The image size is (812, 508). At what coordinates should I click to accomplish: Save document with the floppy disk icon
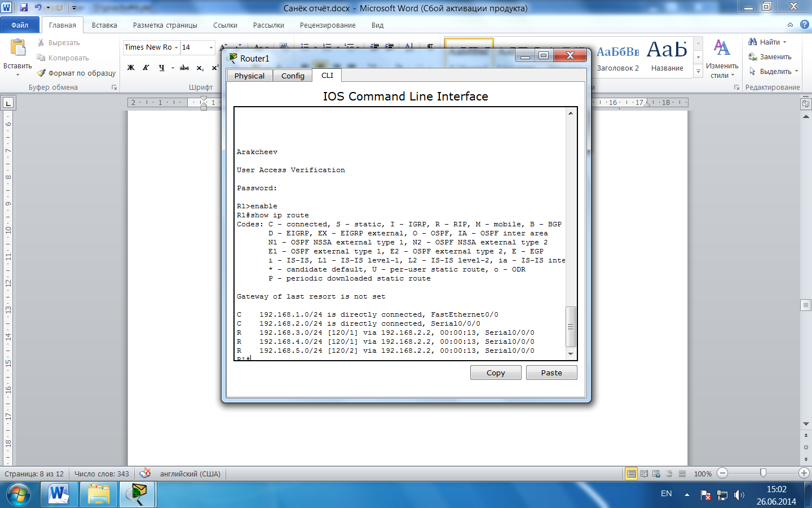click(x=24, y=8)
